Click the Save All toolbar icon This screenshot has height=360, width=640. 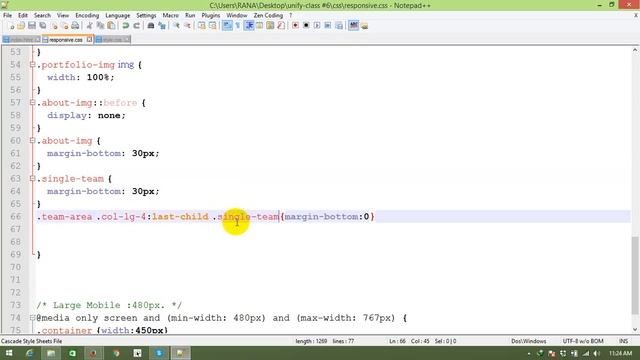tap(42, 26)
